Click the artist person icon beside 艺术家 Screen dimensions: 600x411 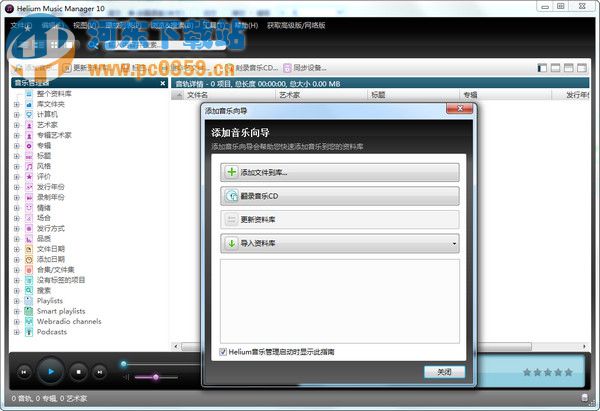coord(29,125)
